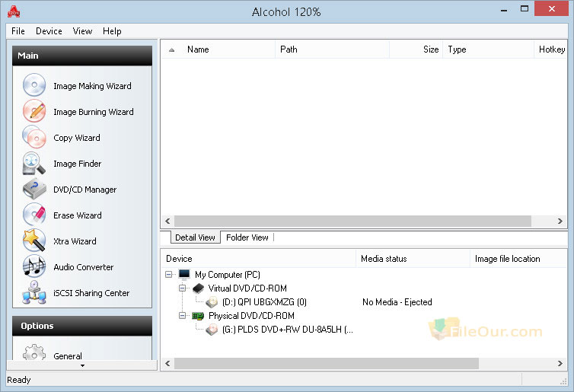574x392 pixels.
Task: Open the DVD/CD Manager drive icon
Action: point(34,189)
